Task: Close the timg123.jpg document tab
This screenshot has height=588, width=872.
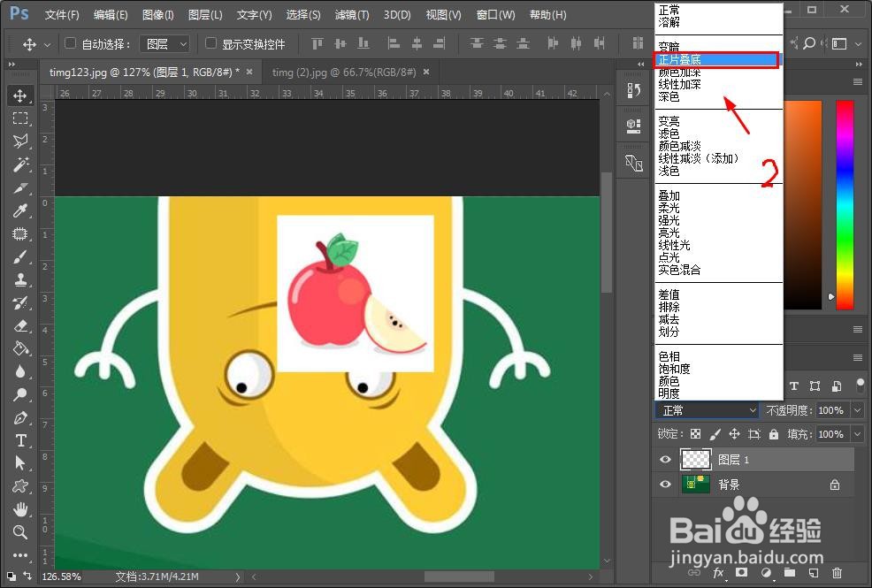Action: (249, 72)
